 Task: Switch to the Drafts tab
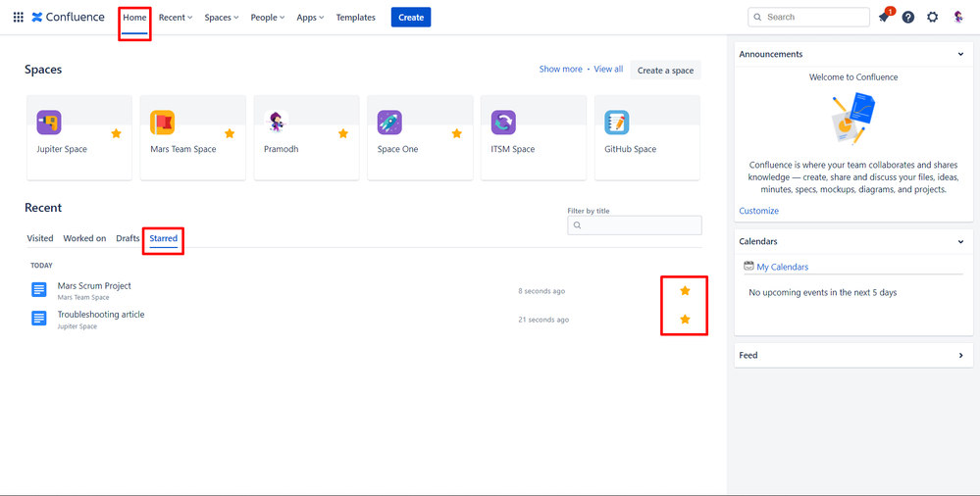128,238
